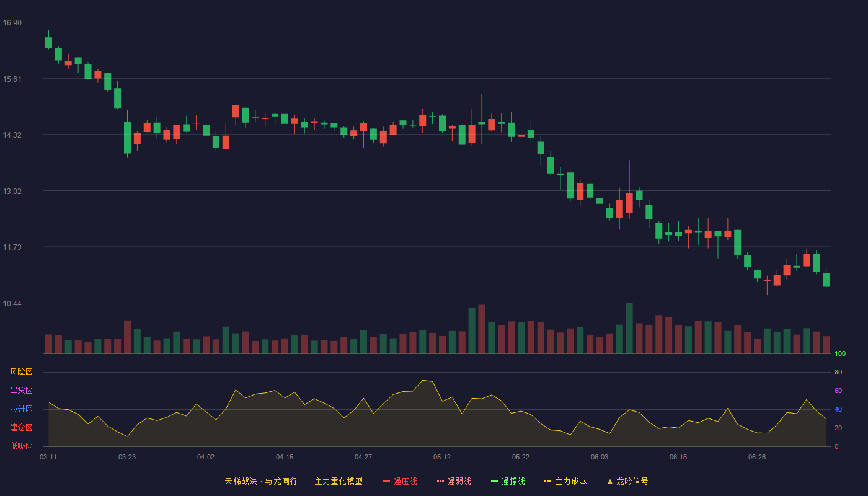Click the blue 40 indicator scale value

838,409
